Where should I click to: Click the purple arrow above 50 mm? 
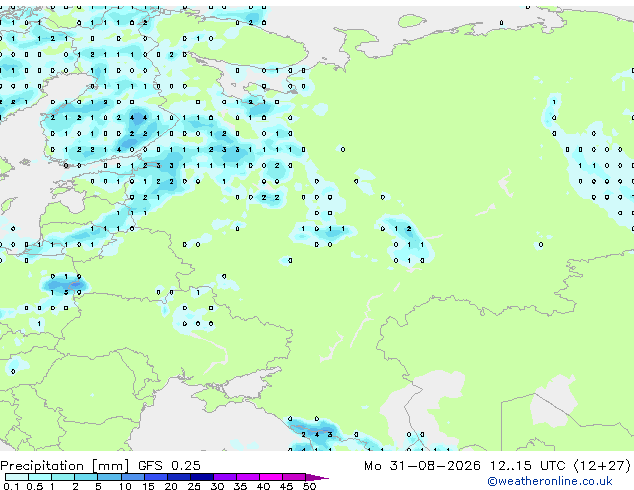coord(317,477)
